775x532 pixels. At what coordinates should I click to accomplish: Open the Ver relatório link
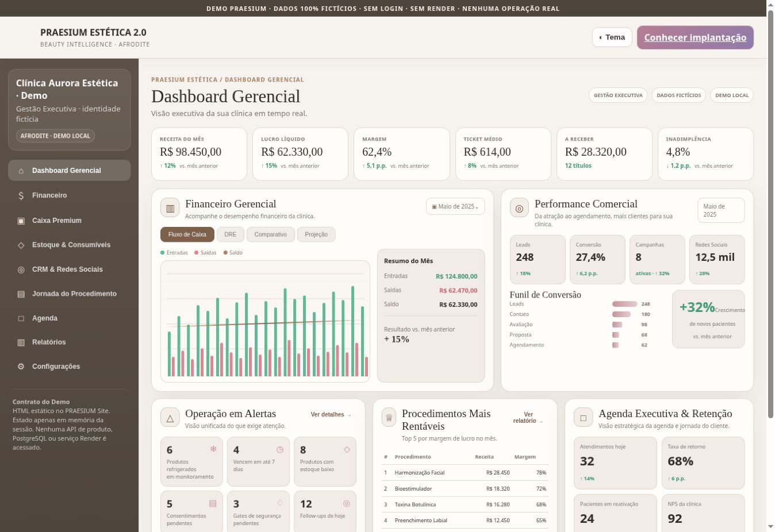(528, 418)
